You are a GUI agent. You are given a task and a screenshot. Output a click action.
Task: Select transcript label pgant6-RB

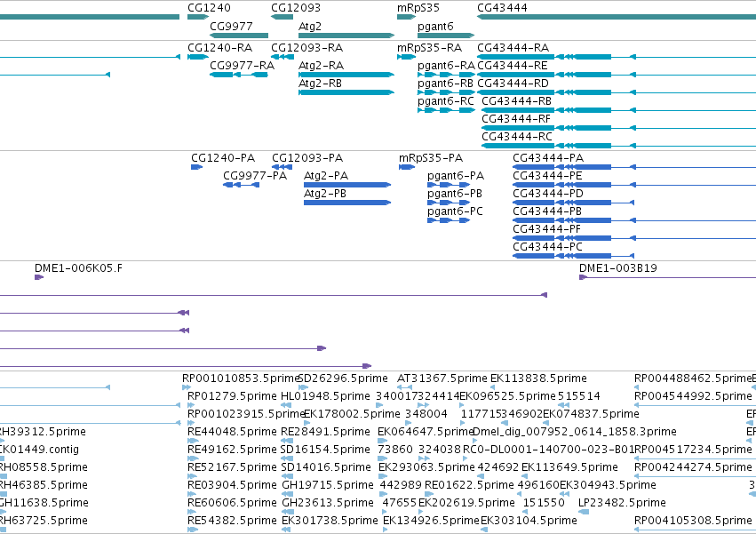pyautogui.click(x=445, y=84)
